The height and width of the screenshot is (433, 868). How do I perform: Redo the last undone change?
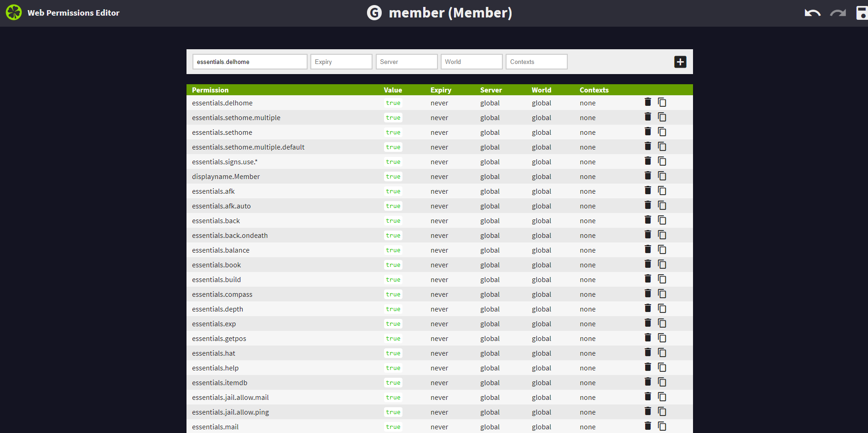(x=838, y=13)
